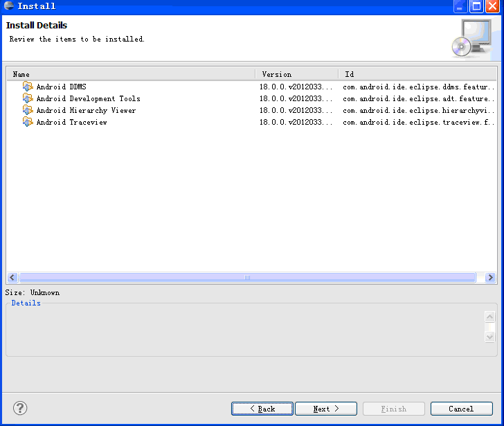Minimize the Install window
This screenshot has width=504, height=426.
[x=460, y=6]
